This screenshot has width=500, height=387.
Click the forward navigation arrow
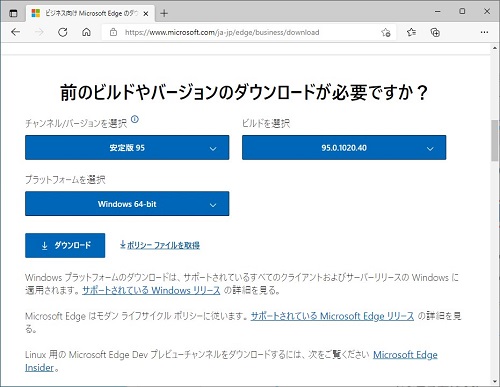[x=39, y=32]
